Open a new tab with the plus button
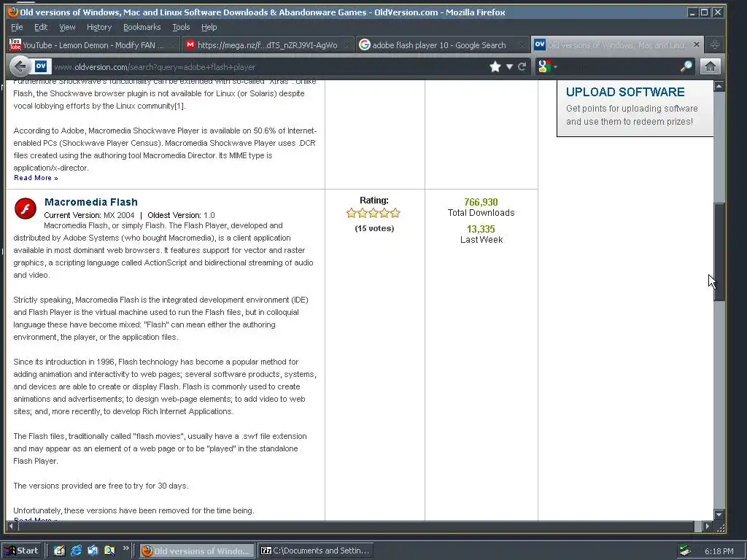The width and height of the screenshot is (747, 560). pos(715,44)
